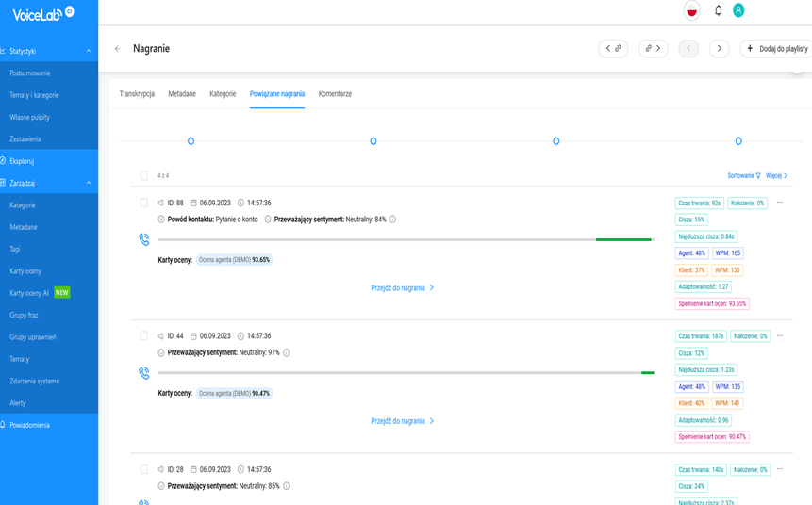The height and width of the screenshot is (505, 812).
Task: Go back with the arrow beside Nagranie
Action: [118, 49]
